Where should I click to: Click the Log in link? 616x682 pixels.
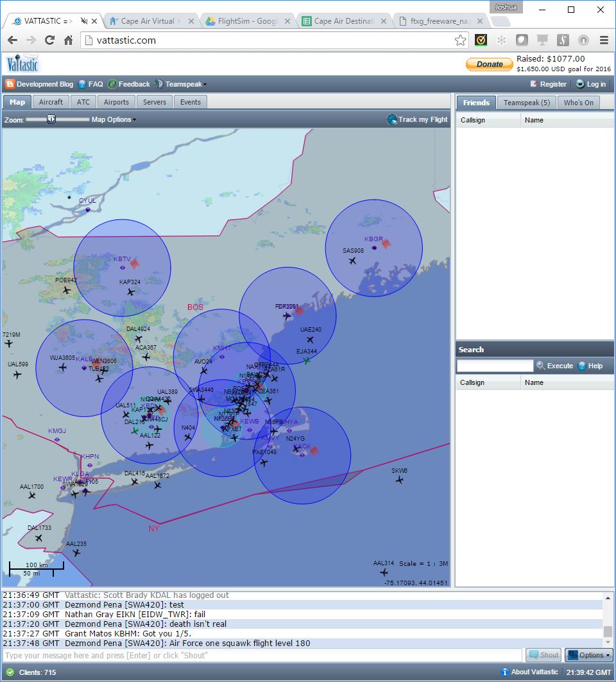coord(591,84)
